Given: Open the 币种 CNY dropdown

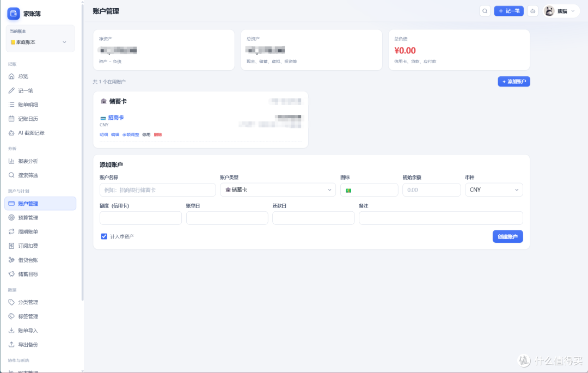Looking at the screenshot, I should click(494, 190).
